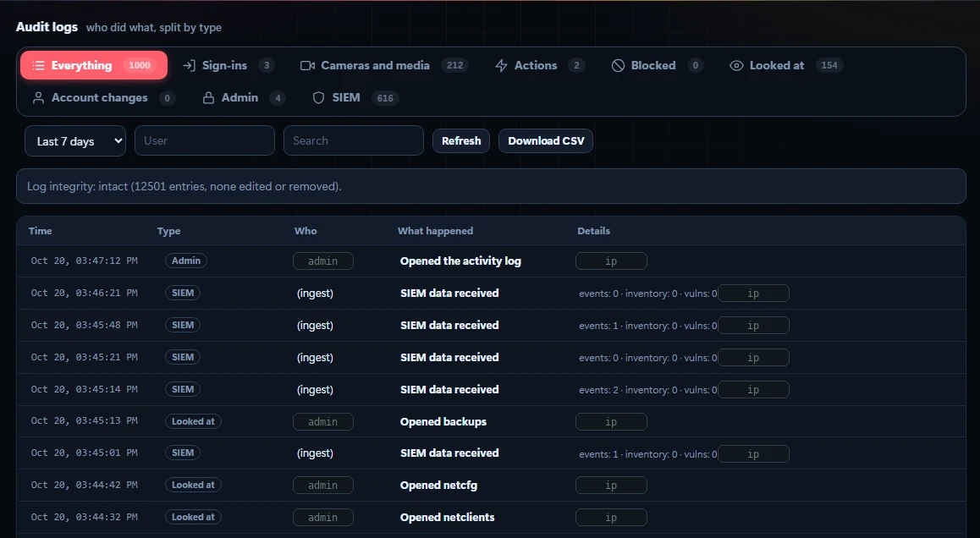This screenshot has height=538, width=980.
Task: Click the list icon in Everything tab
Action: [x=38, y=66]
